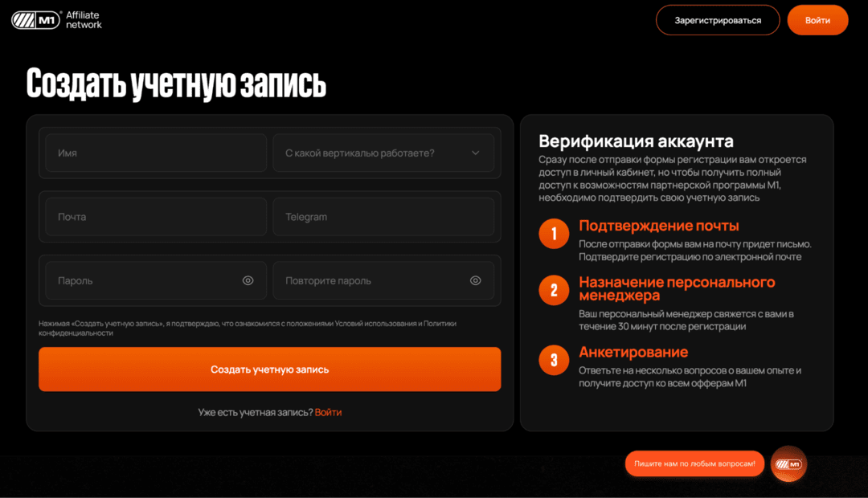Screen dimensions: 868x498
Task: Click the orange Войти header button
Action: (x=817, y=20)
